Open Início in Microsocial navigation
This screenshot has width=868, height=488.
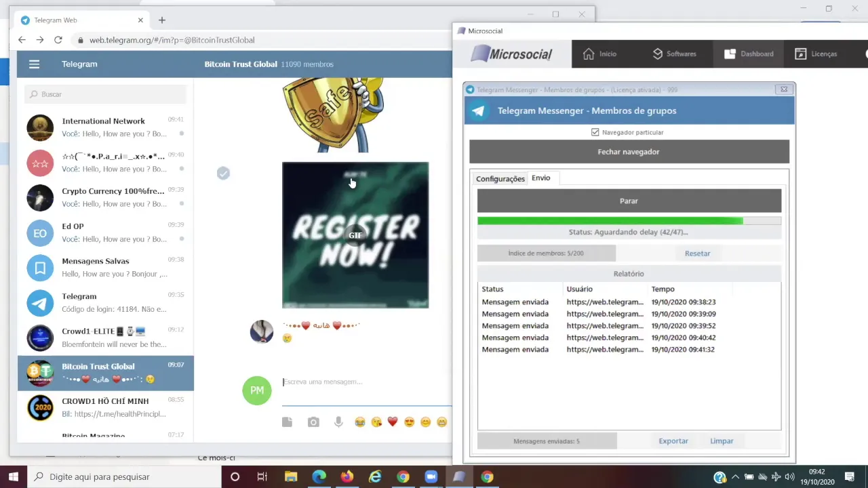click(x=600, y=54)
